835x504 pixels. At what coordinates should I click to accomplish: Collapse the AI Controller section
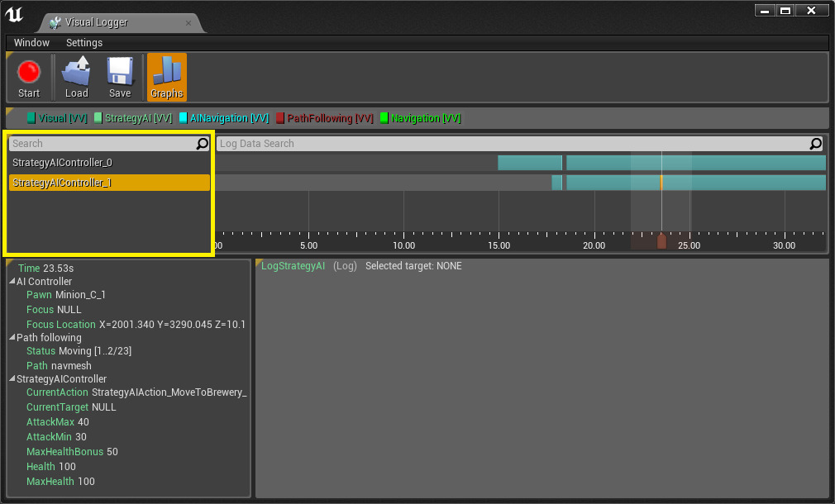(x=12, y=281)
